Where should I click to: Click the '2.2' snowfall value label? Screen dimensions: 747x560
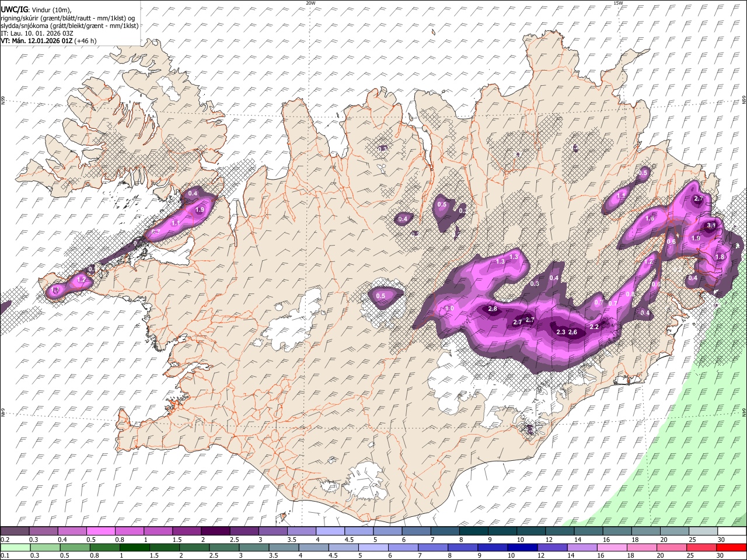pyautogui.click(x=595, y=327)
